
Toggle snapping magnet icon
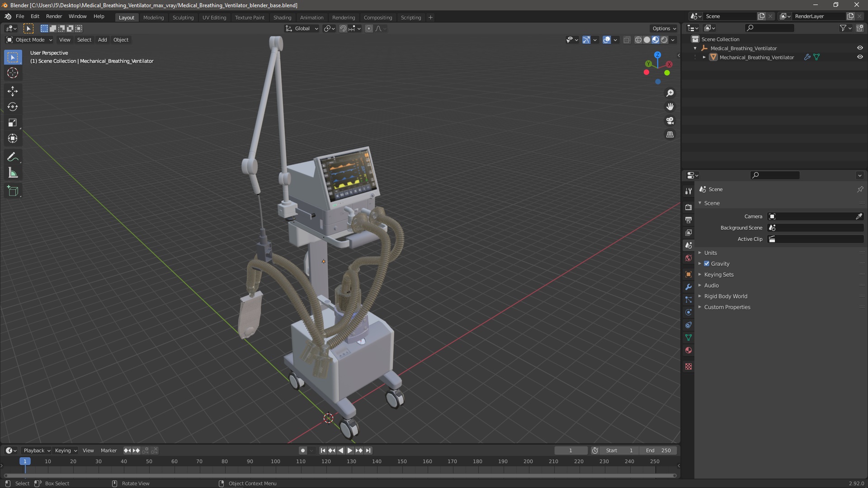343,28
